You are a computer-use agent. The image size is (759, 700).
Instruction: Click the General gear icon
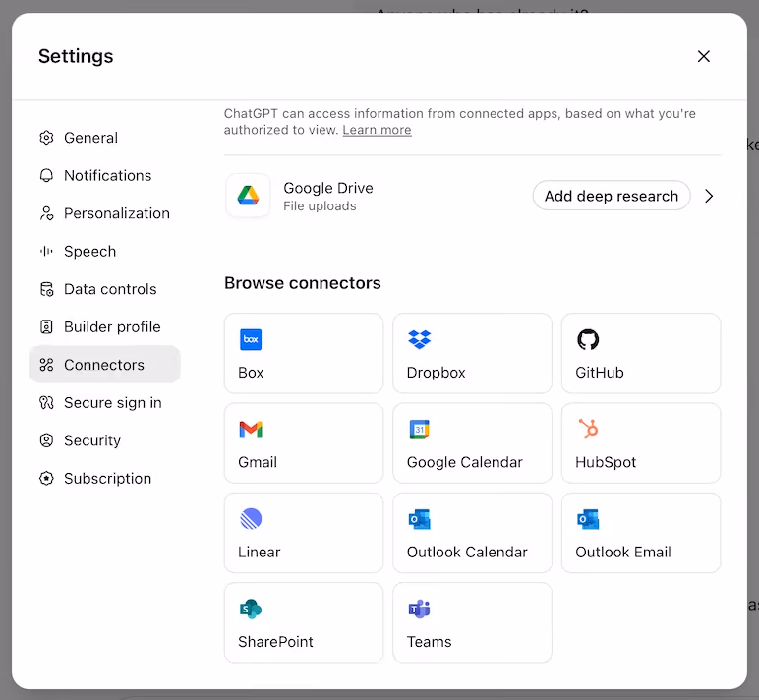[46, 138]
